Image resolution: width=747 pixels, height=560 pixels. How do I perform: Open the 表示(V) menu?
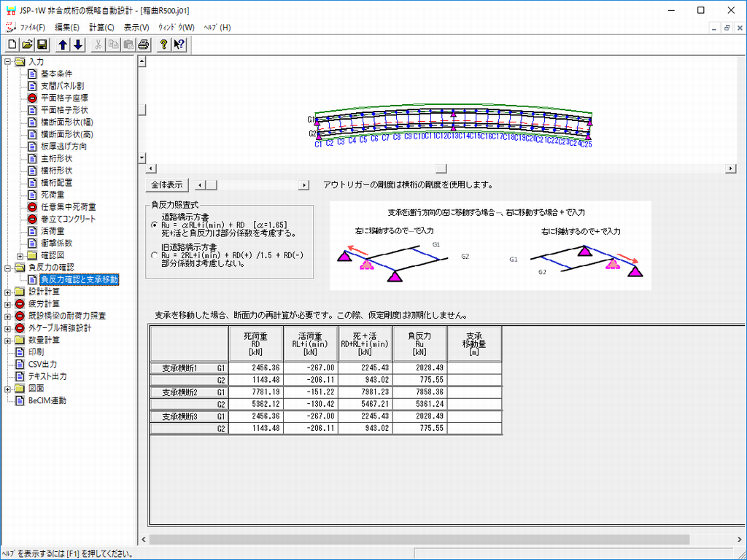pos(136,27)
